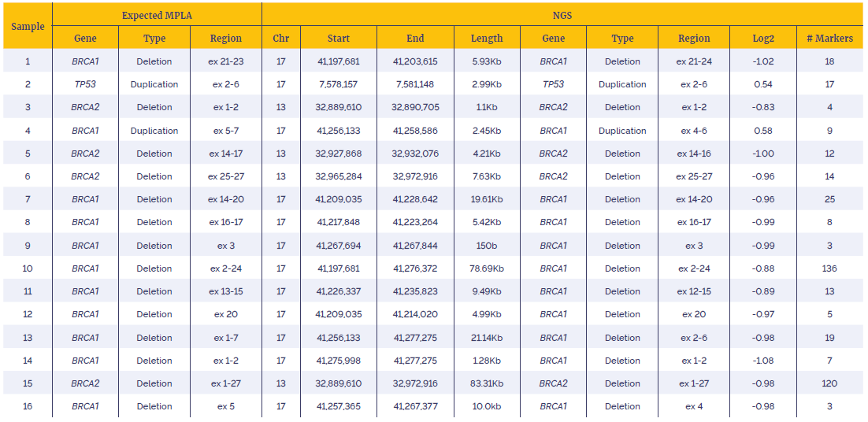Click the 150b length cell
This screenshot has height=422, width=868.
[487, 246]
